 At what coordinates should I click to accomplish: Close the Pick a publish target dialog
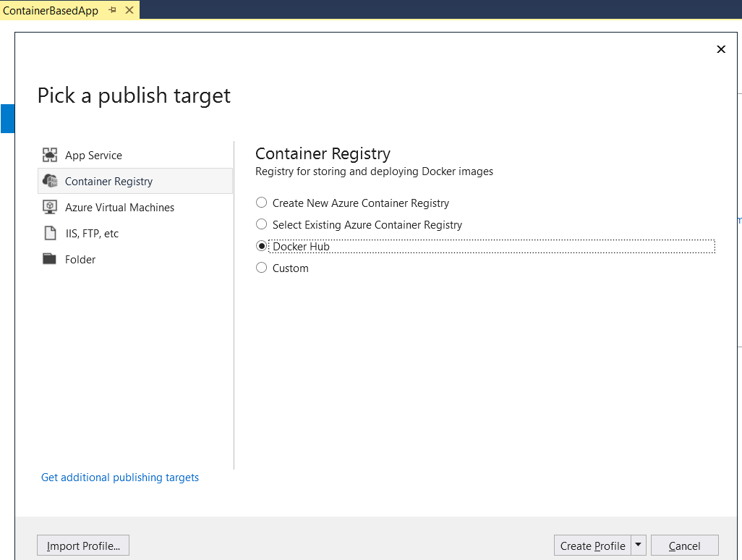pos(721,49)
